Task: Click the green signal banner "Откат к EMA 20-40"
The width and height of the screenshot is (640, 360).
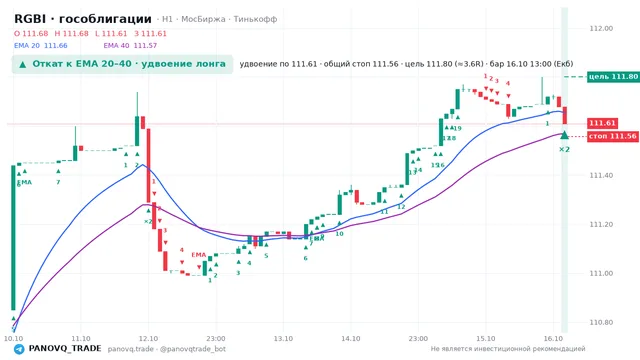Action: click(122, 64)
